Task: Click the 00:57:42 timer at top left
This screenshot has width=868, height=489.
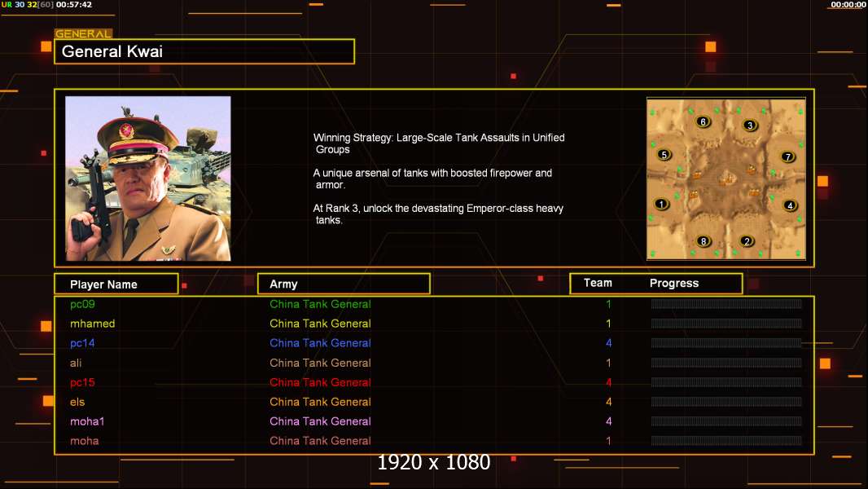Action: click(74, 4)
